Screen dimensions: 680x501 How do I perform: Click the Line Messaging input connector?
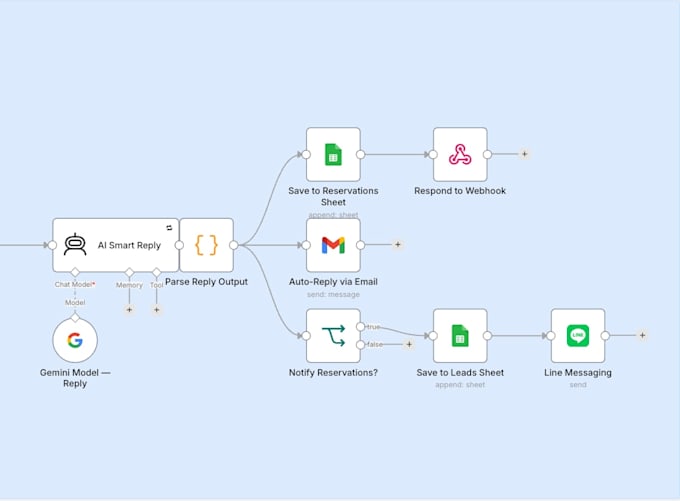(551, 336)
